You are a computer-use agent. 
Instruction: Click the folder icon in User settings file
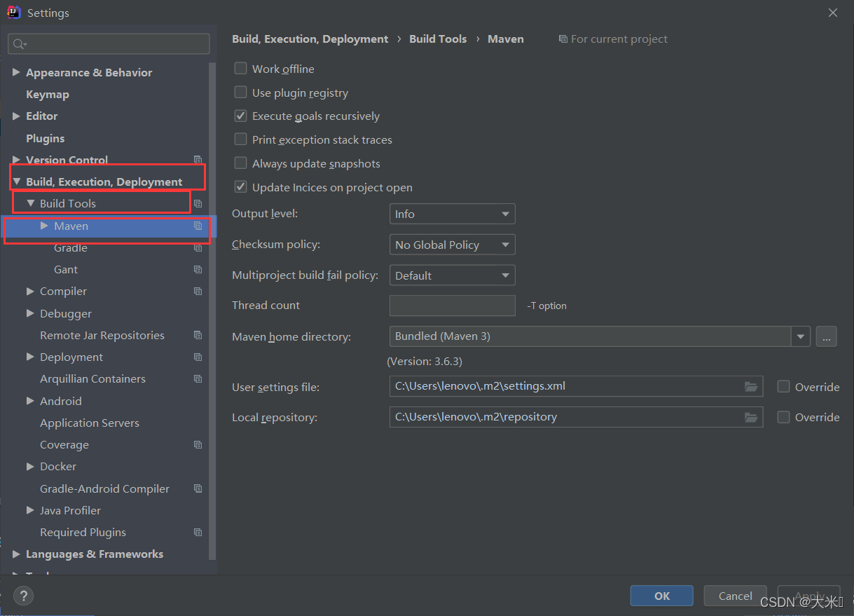[x=751, y=386]
